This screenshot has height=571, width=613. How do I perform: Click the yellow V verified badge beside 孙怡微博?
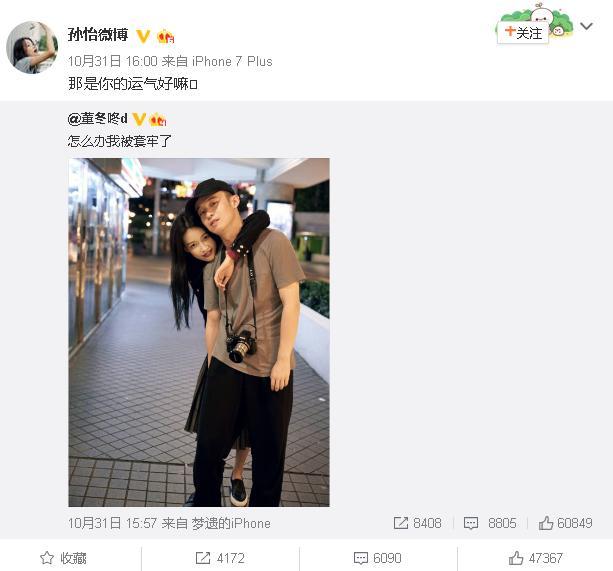(x=143, y=37)
